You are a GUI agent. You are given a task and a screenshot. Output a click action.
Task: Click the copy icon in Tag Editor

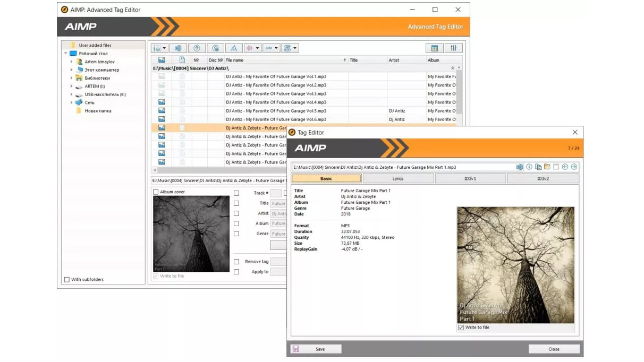[x=538, y=167]
